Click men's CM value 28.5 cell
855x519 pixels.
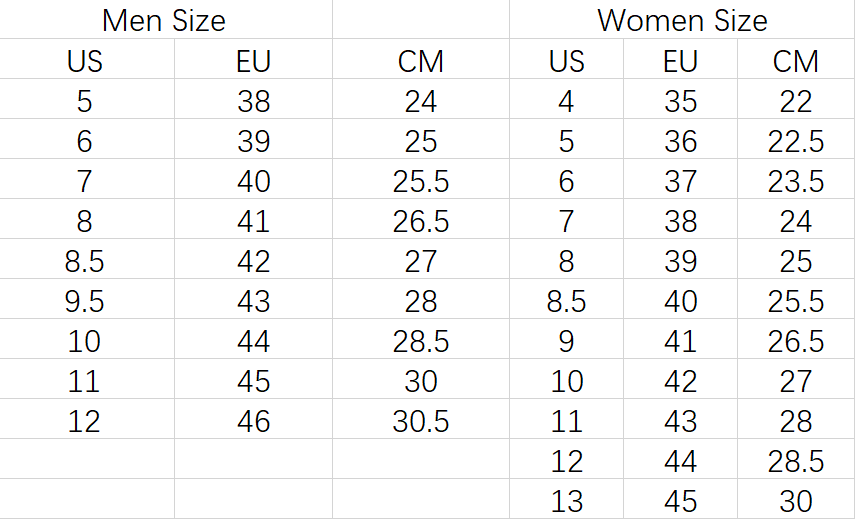pos(420,341)
